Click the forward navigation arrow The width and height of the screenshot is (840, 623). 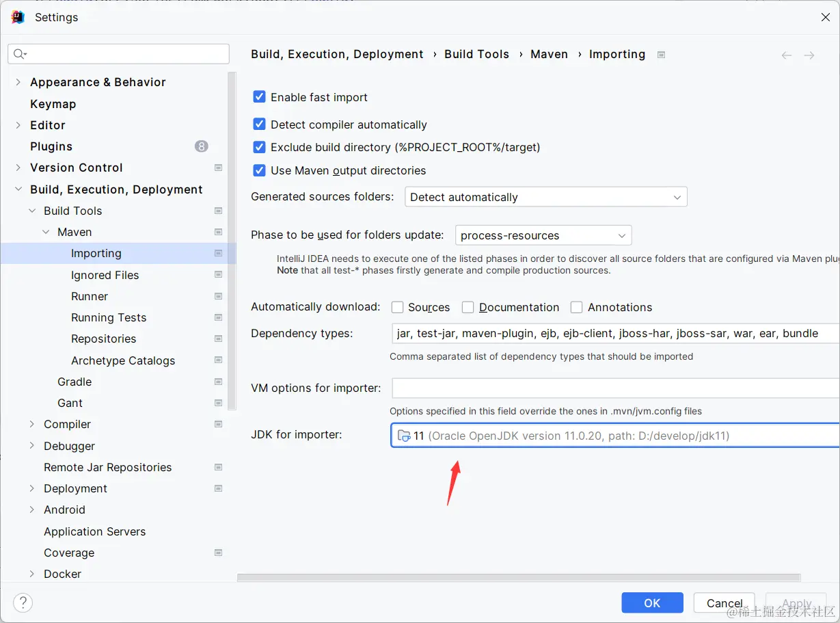809,55
